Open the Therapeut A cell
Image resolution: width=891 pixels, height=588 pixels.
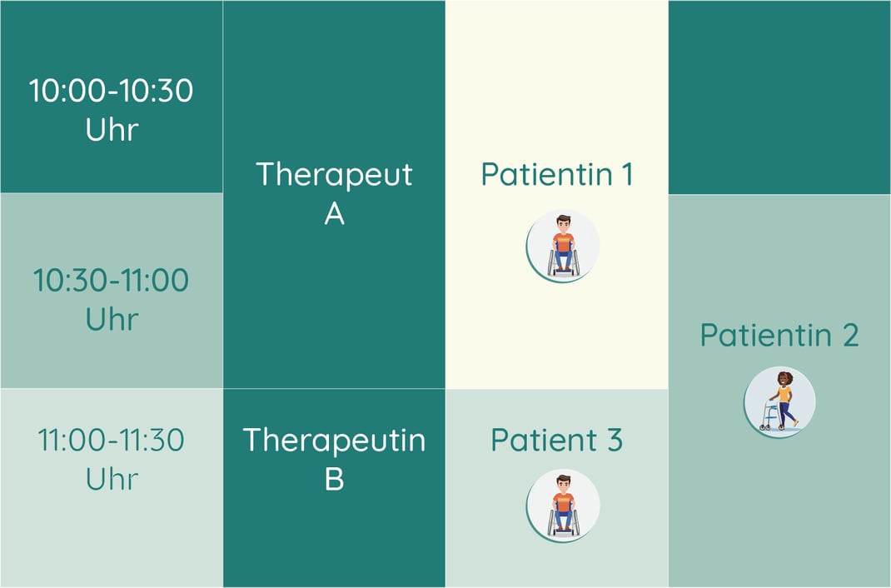click(334, 194)
